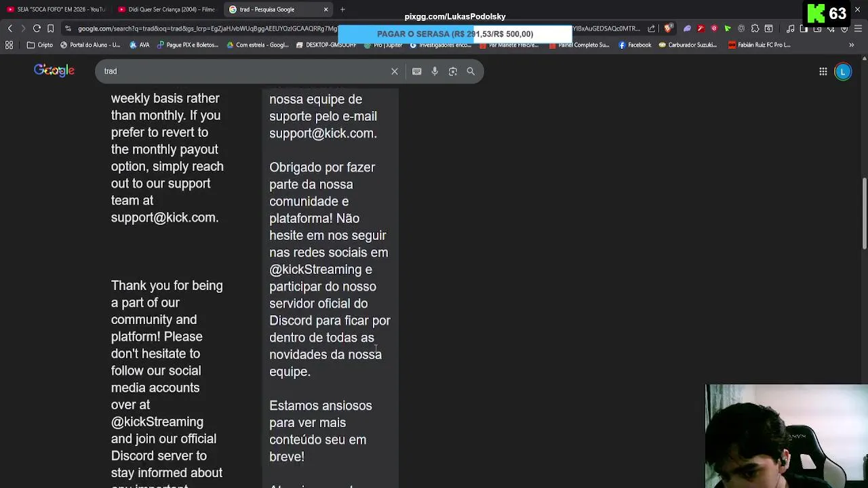This screenshot has width=868, height=488.
Task: Open the 'Fabián Ruiz FC Pro L...' bookmark
Action: click(x=759, y=45)
